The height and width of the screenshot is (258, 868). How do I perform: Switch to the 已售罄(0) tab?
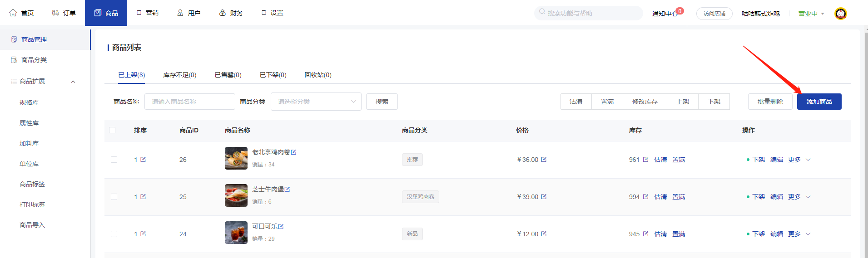[x=228, y=75]
